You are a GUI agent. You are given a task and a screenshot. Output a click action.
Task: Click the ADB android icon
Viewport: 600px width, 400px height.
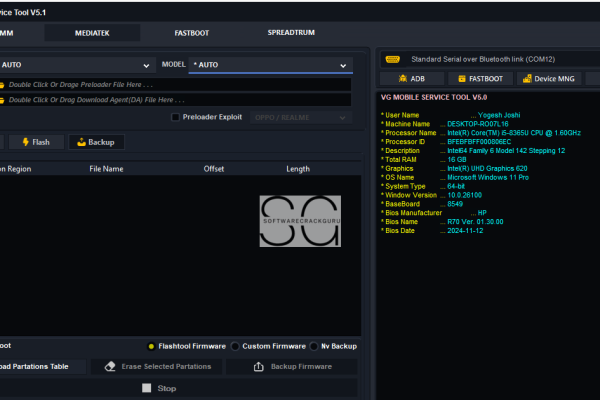pos(403,79)
